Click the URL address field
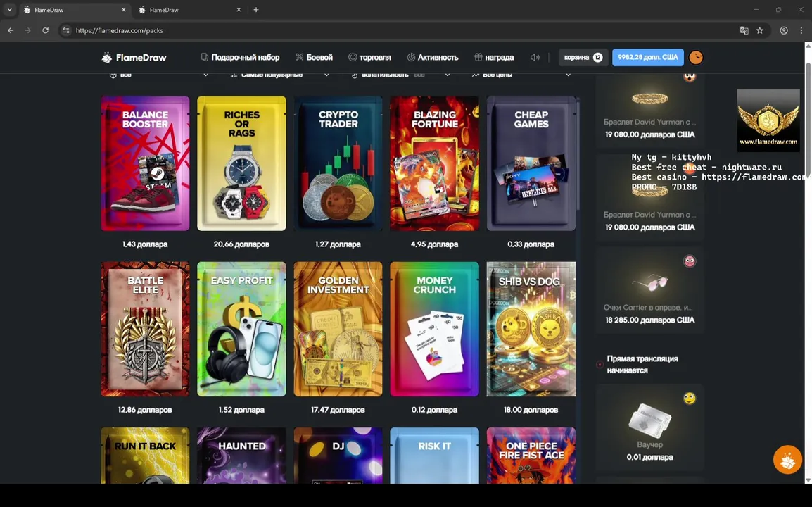The width and height of the screenshot is (812, 507). click(x=404, y=30)
